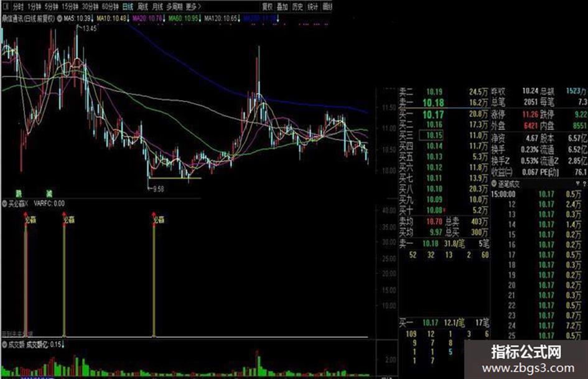The image size is (588, 379).
Task: Click the help question icon in 逐笔成交 header
Action: coord(585,184)
